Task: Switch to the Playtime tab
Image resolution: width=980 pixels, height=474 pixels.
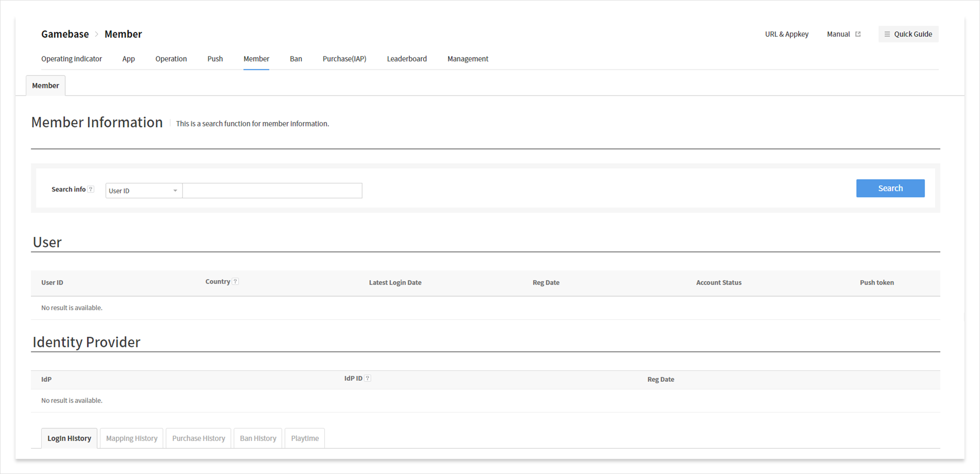Action: click(x=305, y=438)
